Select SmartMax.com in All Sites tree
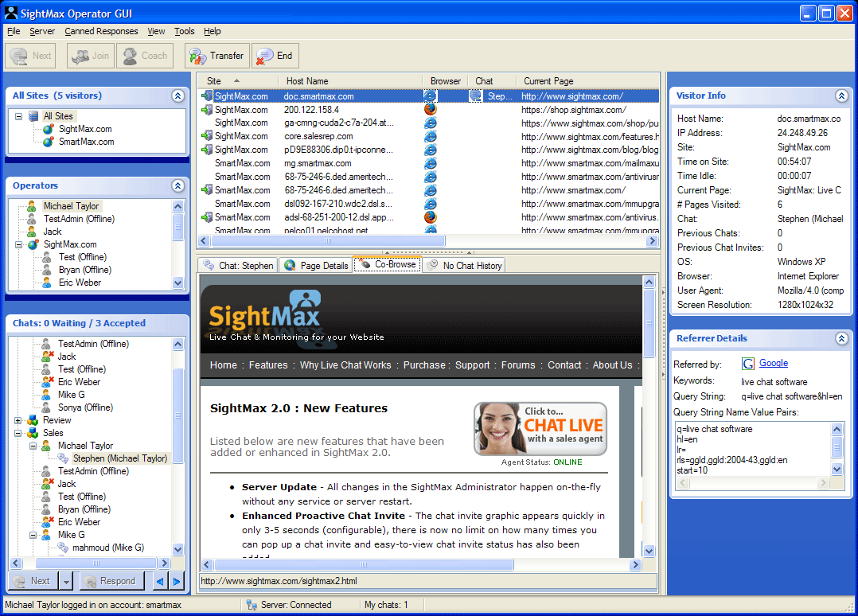The width and height of the screenshot is (858, 616). [x=86, y=142]
